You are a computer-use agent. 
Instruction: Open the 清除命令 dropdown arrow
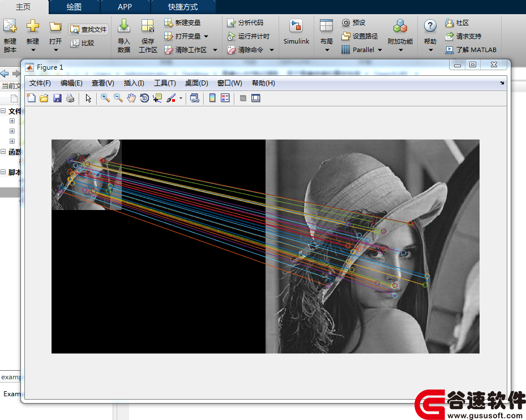(272, 50)
